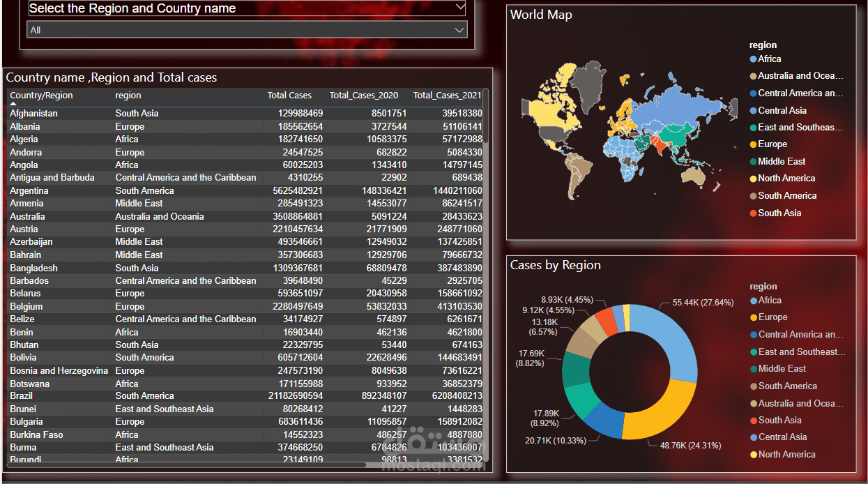Click the sort arrow under Country/Region header
Image resolution: width=868 pixels, height=484 pixels.
pyautogui.click(x=13, y=103)
